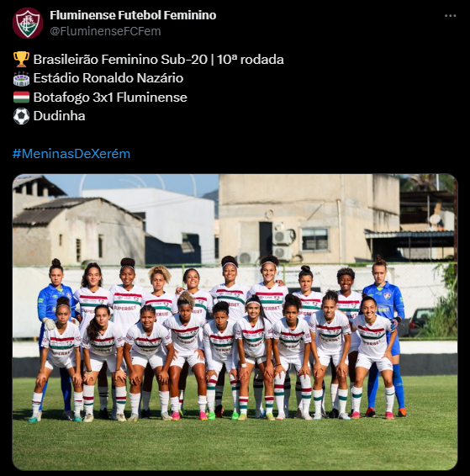
Task: Click the stadium emoji icon
Action: pos(22,78)
